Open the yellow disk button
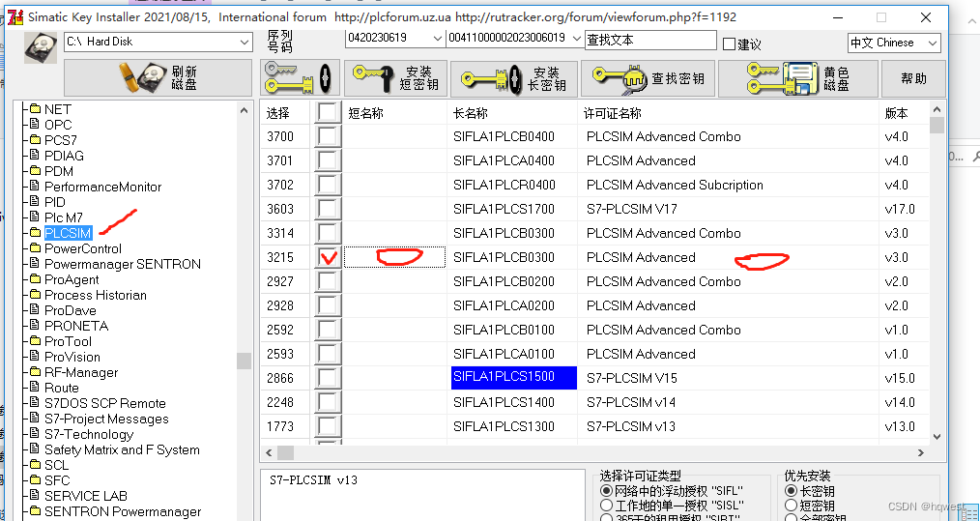Image resolution: width=980 pixels, height=521 pixels. (x=798, y=78)
